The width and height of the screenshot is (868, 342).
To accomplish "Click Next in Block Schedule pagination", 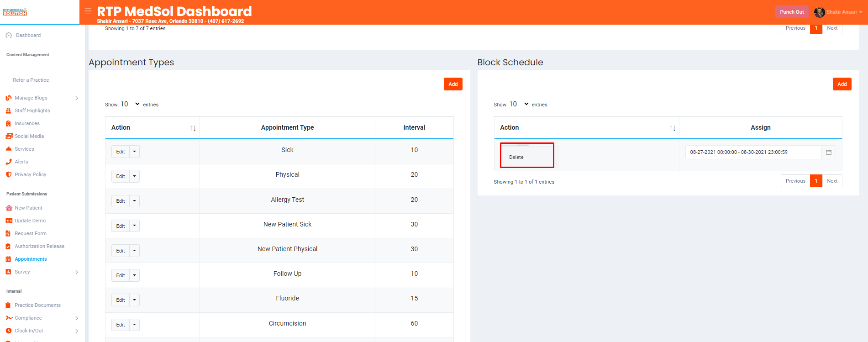I will coord(832,181).
